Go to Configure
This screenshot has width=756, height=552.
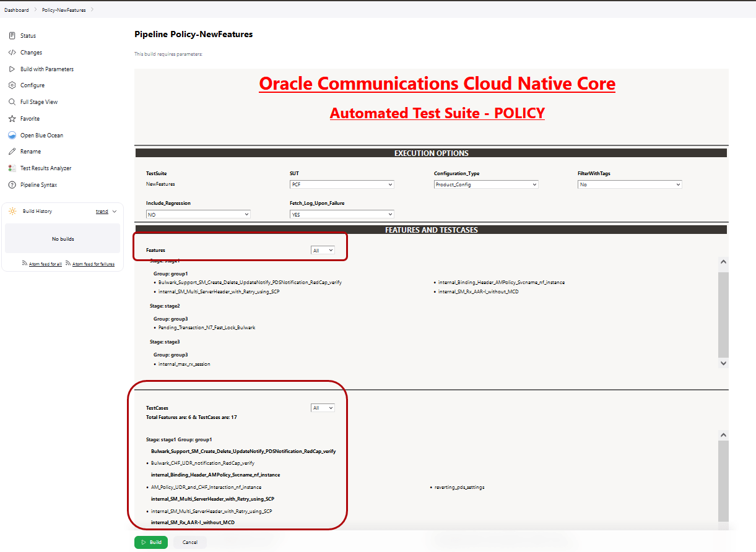[32, 85]
